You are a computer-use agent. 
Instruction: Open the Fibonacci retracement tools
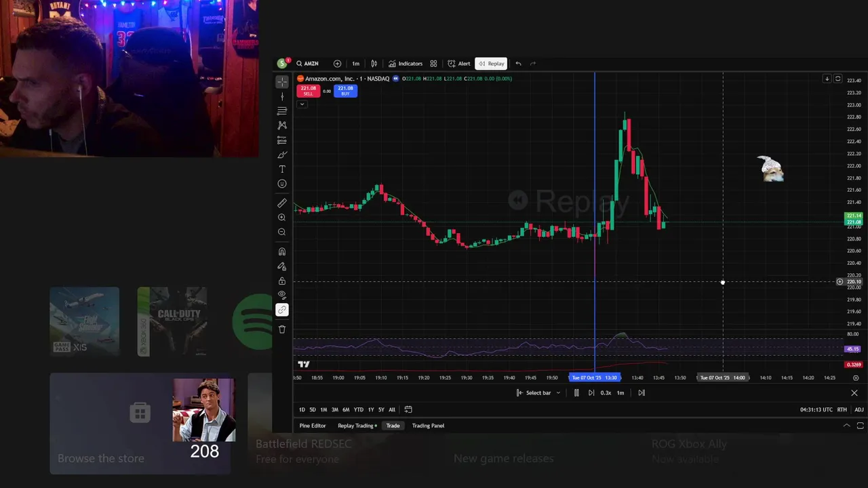[282, 110]
